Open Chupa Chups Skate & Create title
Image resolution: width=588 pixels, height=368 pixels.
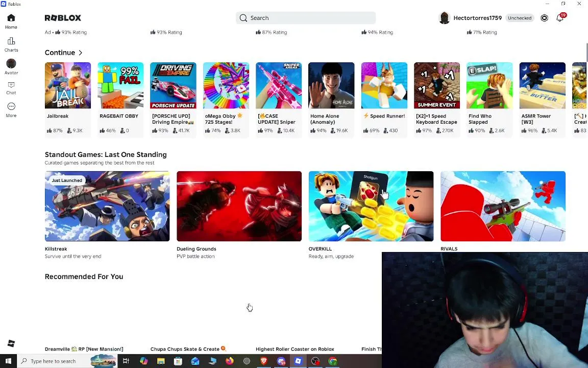tap(188, 349)
